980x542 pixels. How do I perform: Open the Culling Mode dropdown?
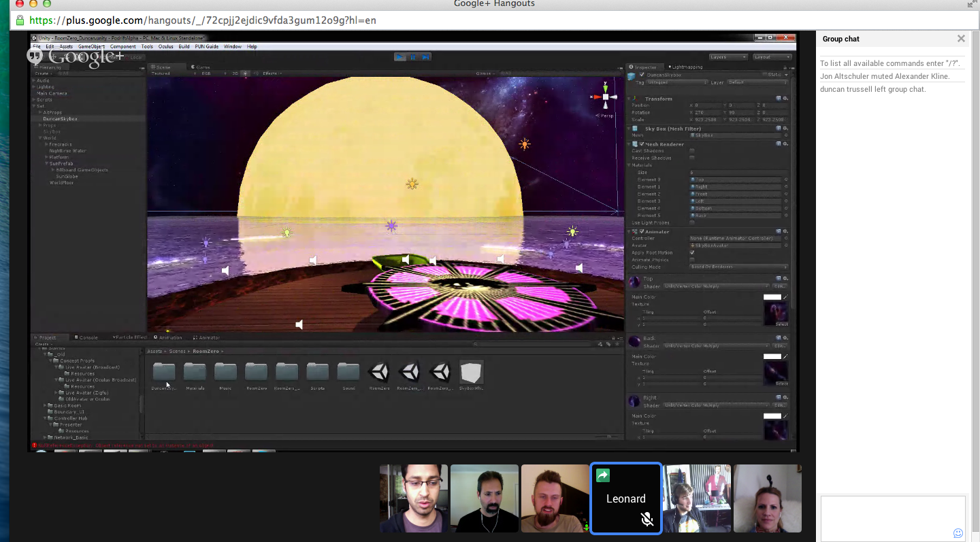pos(738,267)
